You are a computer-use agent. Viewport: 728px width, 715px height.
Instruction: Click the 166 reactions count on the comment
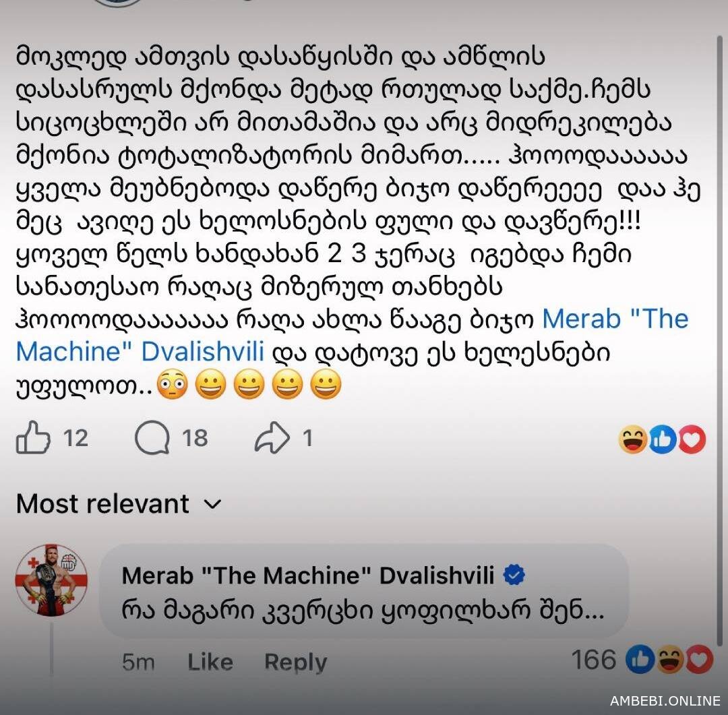pyautogui.click(x=593, y=660)
